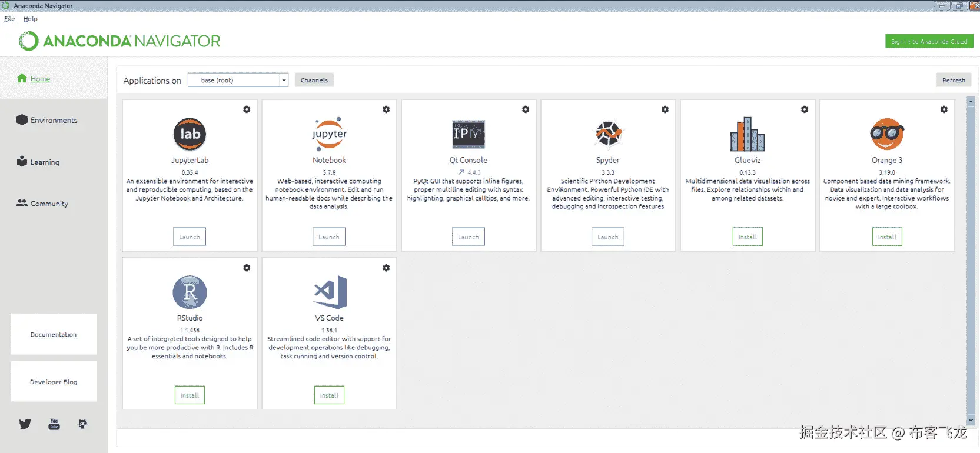Click the RStudio version 1.1.456

pos(190,330)
